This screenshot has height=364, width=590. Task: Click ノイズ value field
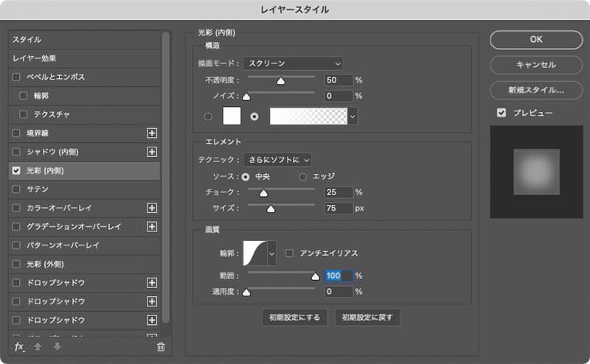(339, 96)
